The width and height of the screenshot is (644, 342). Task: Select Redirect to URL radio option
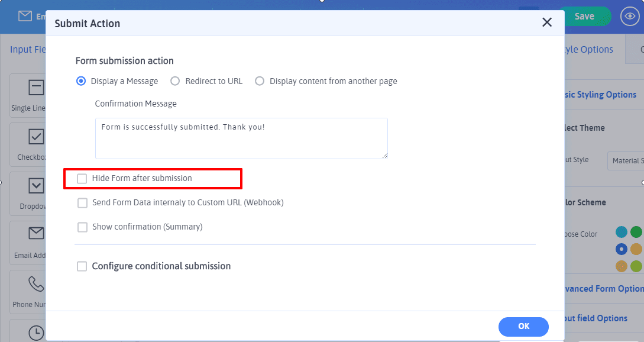coord(175,81)
